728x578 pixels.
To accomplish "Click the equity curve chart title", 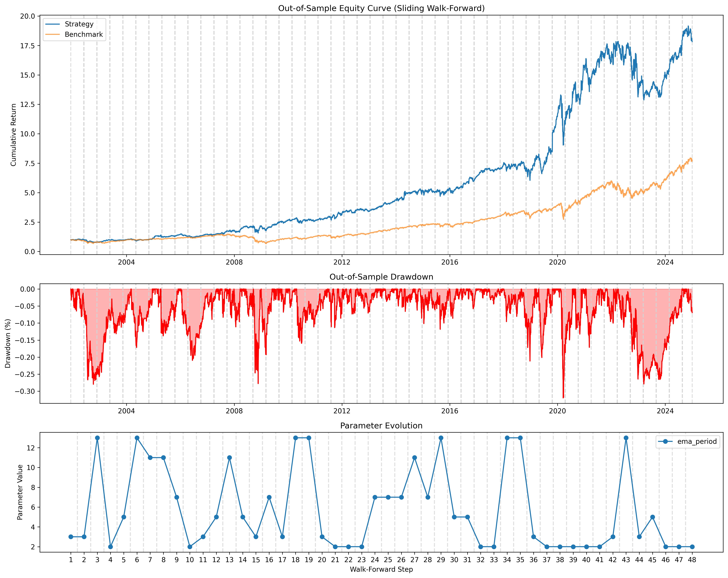I will [381, 8].
